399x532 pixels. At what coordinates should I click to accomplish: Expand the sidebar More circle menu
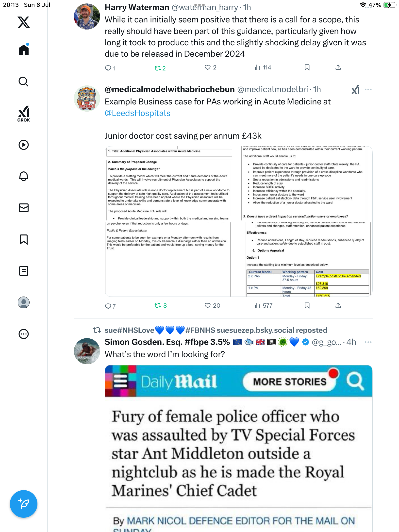[x=24, y=334]
